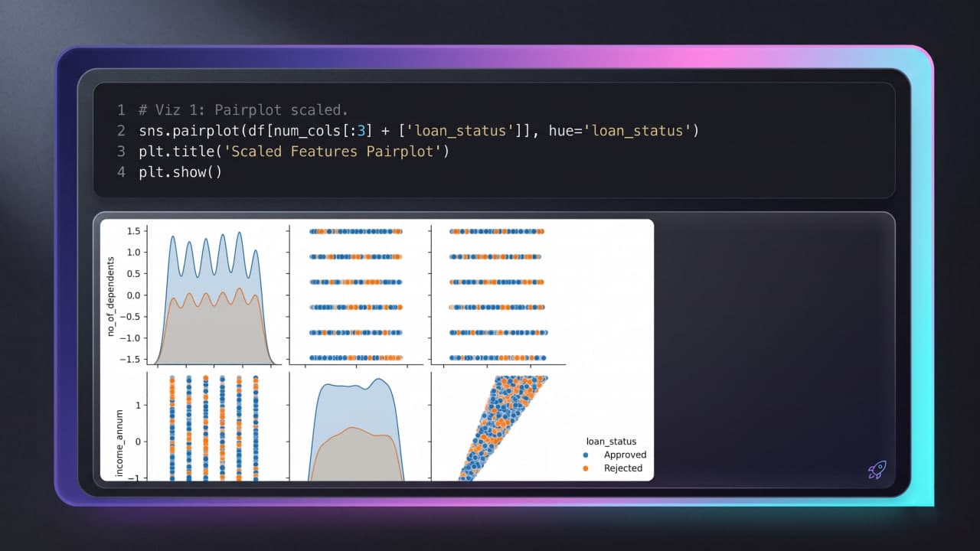
Task: Click line number 1 in the code gutter
Action: [x=121, y=109]
